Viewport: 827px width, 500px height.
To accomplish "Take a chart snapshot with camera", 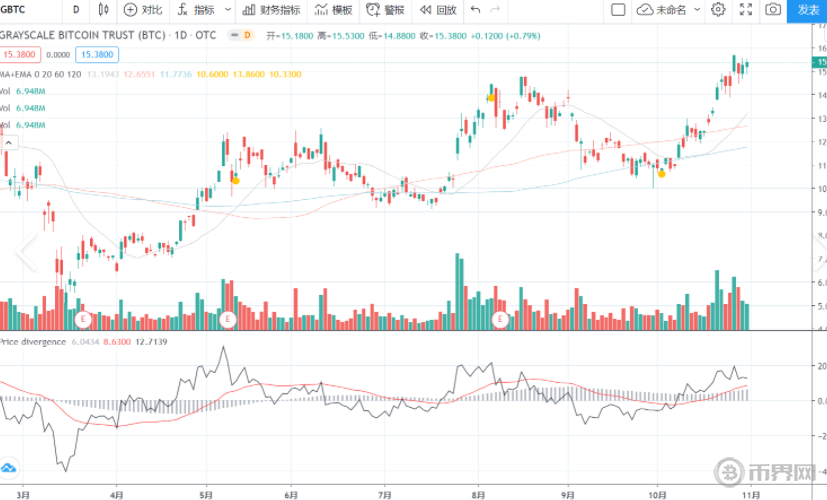I will pyautogui.click(x=773, y=10).
